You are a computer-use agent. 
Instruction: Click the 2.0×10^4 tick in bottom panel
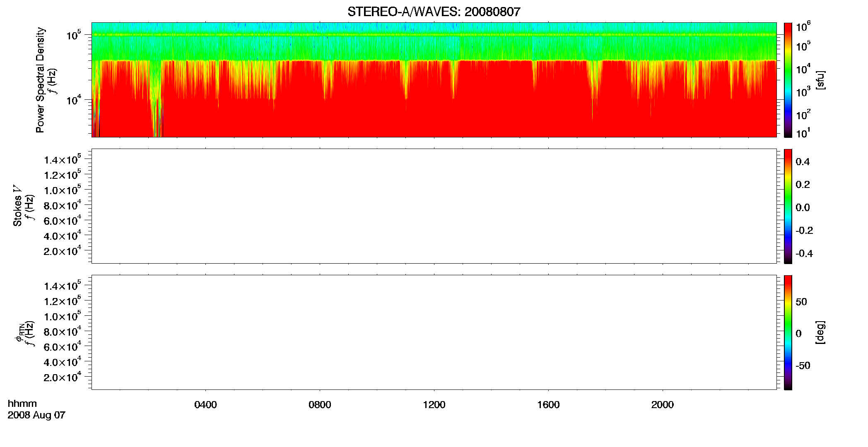63,377
